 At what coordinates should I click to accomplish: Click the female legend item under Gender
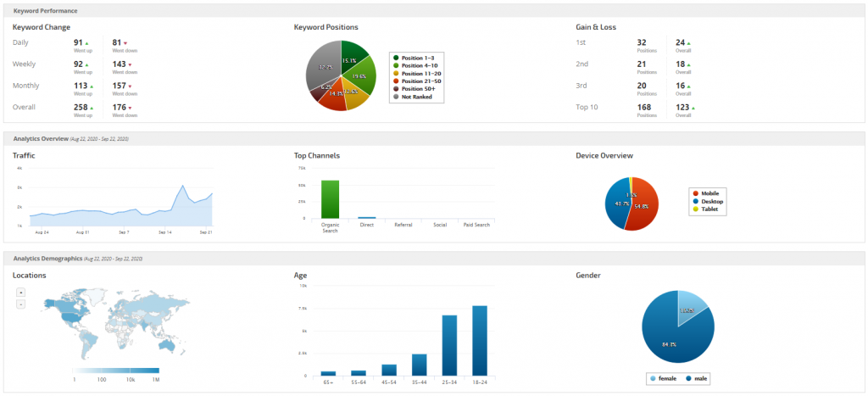click(x=662, y=379)
